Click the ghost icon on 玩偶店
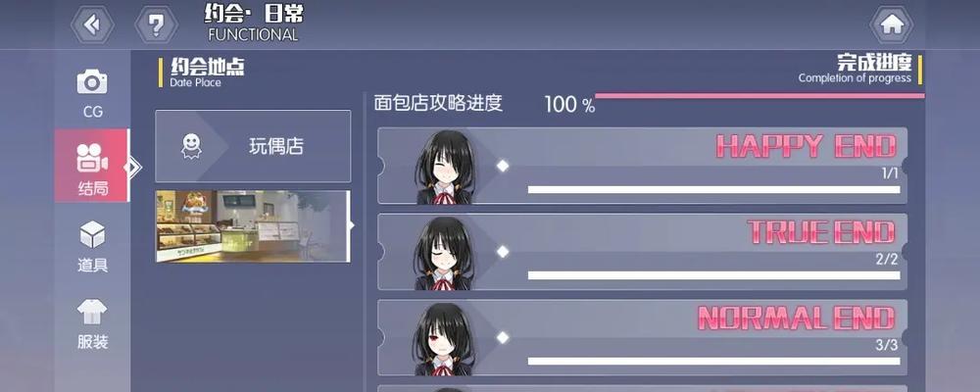Viewport: 980px width, 392px height. [x=191, y=146]
